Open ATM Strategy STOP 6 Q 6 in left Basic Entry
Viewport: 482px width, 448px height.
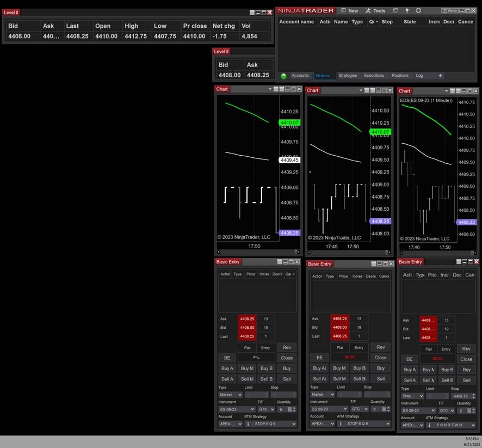pyautogui.click(x=270, y=424)
